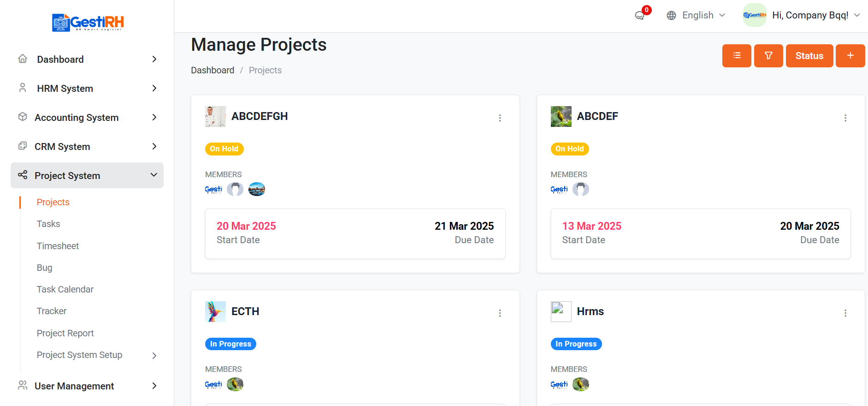Open the chat notifications icon
This screenshot has height=406, width=868.
point(640,16)
